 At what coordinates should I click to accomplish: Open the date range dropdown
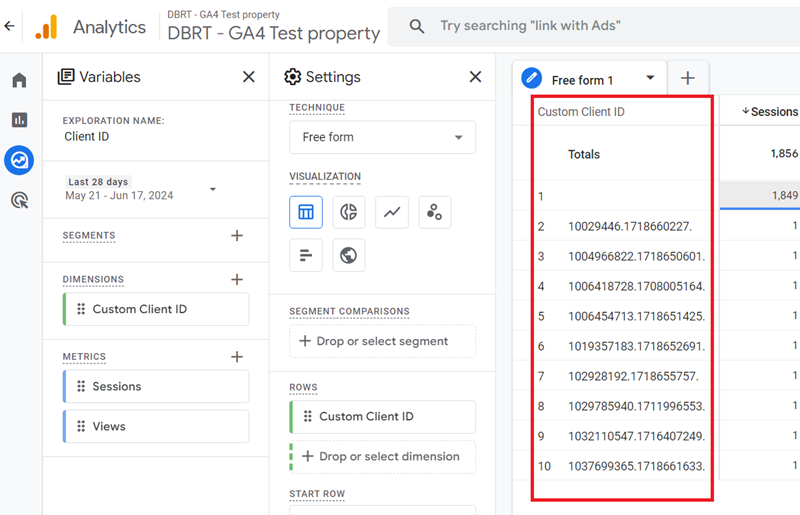pyautogui.click(x=213, y=189)
